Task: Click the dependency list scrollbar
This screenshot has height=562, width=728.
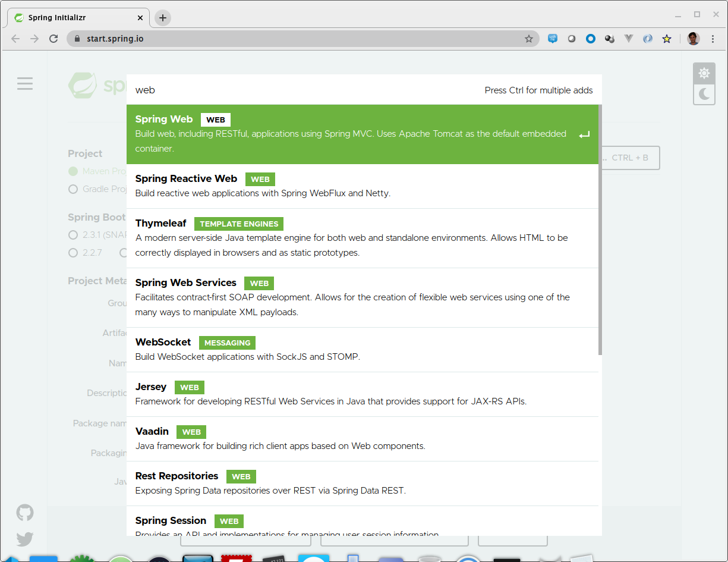Action: click(x=600, y=230)
